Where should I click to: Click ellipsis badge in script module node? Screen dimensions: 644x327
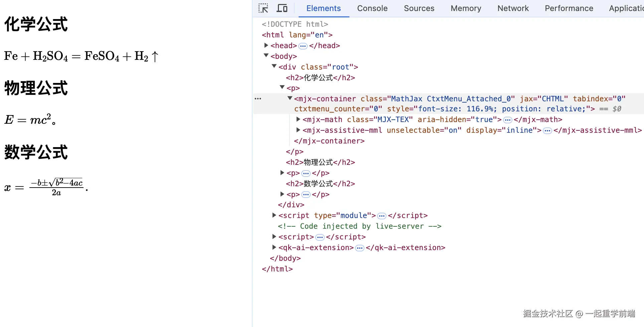pos(382,216)
